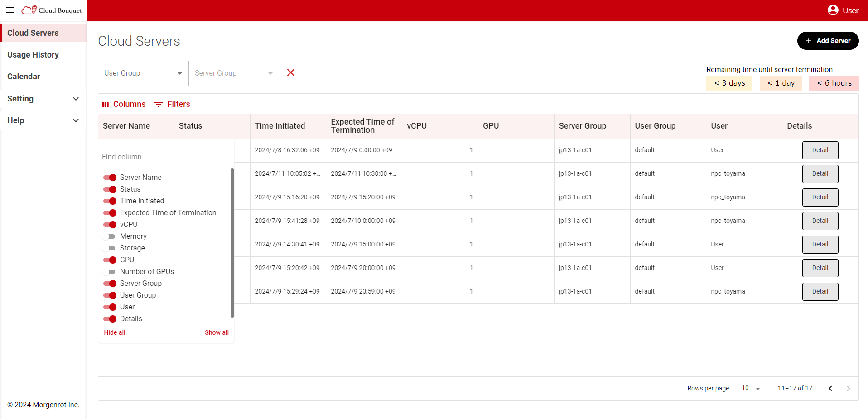Enable Memory column switch
The image size is (868, 419).
pos(110,236)
